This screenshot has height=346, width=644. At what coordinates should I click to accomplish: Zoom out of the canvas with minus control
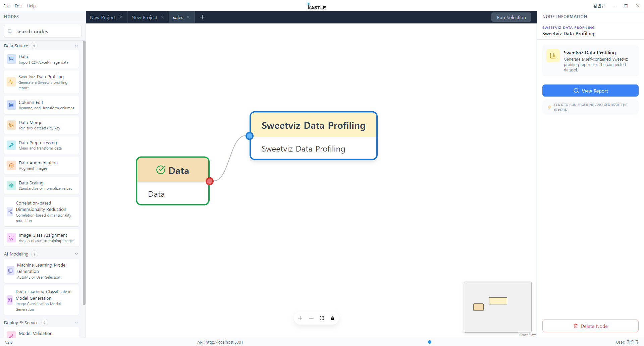click(x=311, y=318)
